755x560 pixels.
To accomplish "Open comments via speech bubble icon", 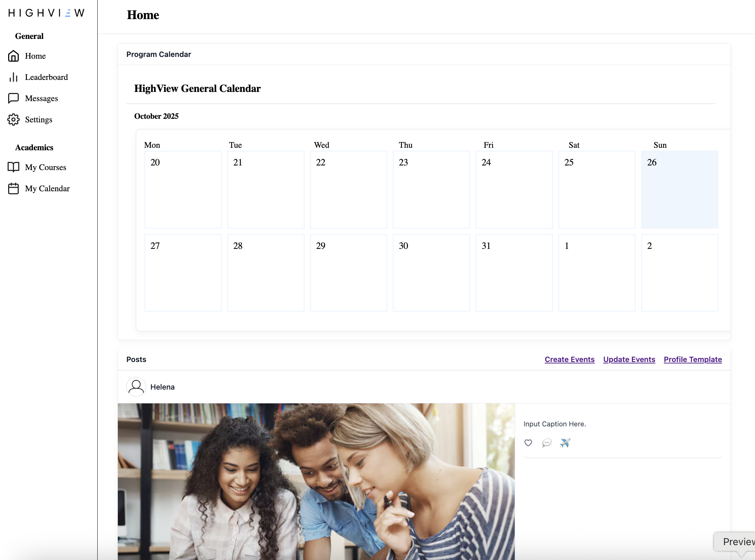I will [x=547, y=443].
